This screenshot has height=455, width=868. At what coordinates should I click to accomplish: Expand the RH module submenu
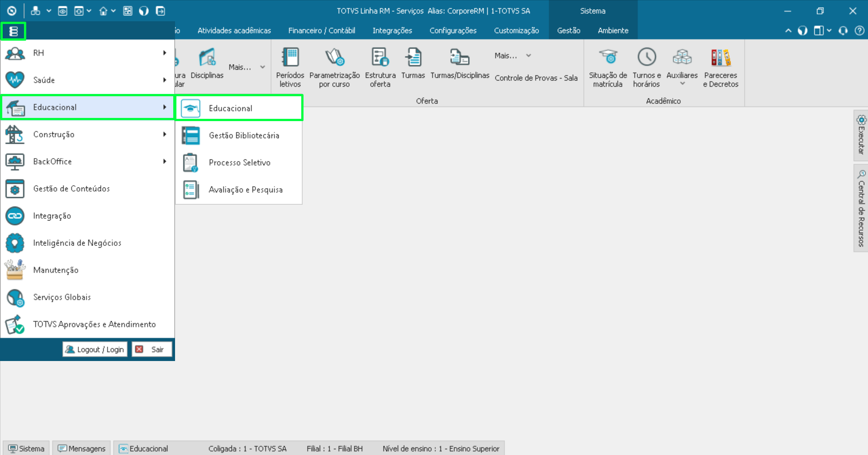tap(88, 53)
